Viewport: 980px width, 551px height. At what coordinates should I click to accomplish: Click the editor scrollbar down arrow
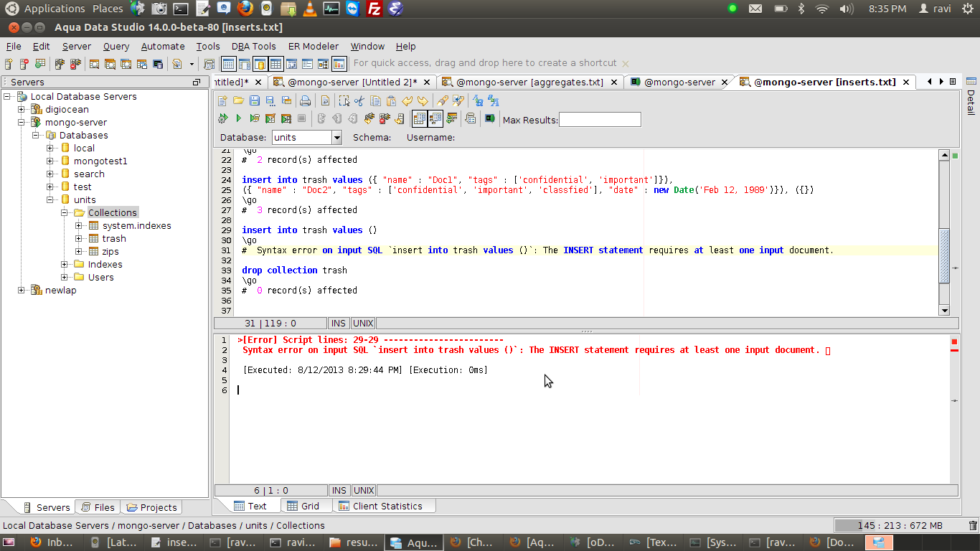pyautogui.click(x=944, y=311)
